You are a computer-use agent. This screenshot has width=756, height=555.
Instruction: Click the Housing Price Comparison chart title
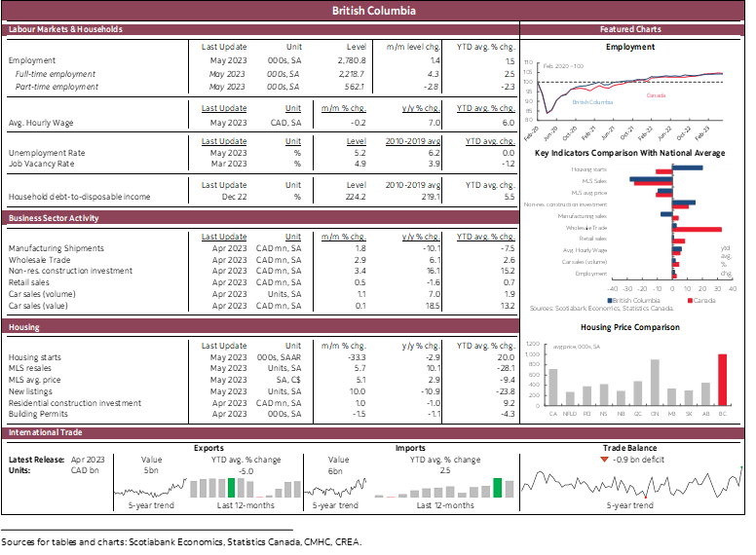pos(630,327)
